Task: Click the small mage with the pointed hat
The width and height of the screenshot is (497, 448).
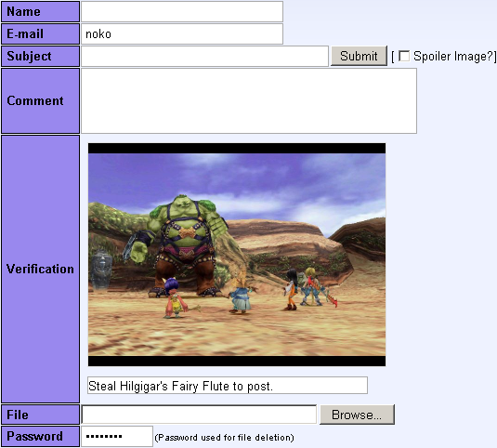Action: (241, 292)
